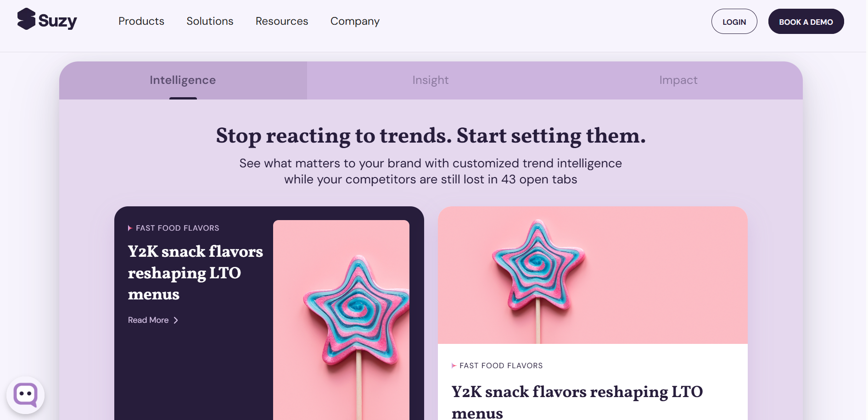Open the chatbot widget icon
868x420 pixels.
pyautogui.click(x=26, y=394)
